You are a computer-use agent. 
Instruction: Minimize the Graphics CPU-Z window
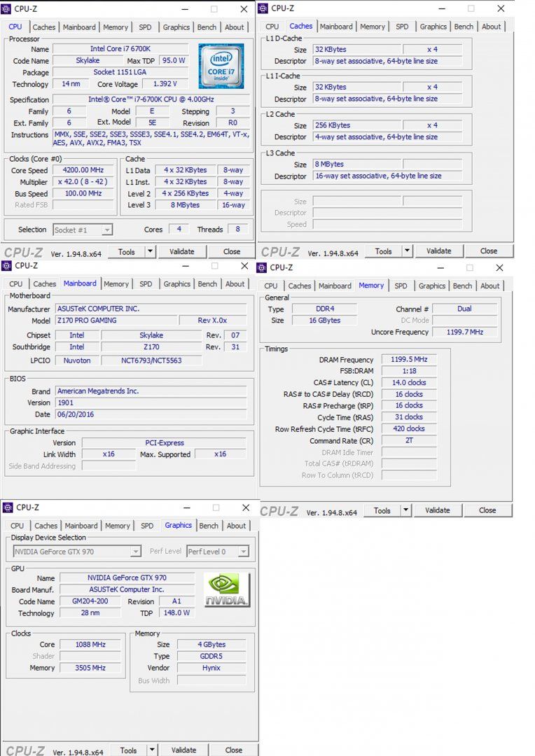point(187,507)
